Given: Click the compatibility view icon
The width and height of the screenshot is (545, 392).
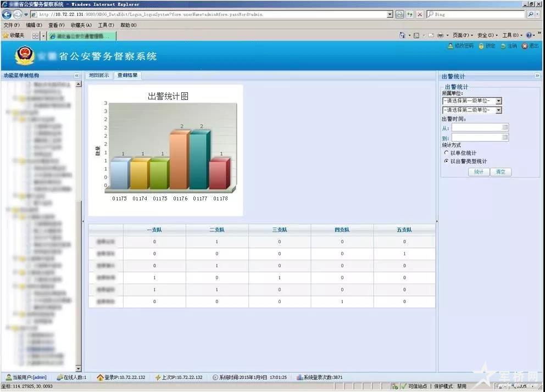Looking at the screenshot, I should 400,15.
